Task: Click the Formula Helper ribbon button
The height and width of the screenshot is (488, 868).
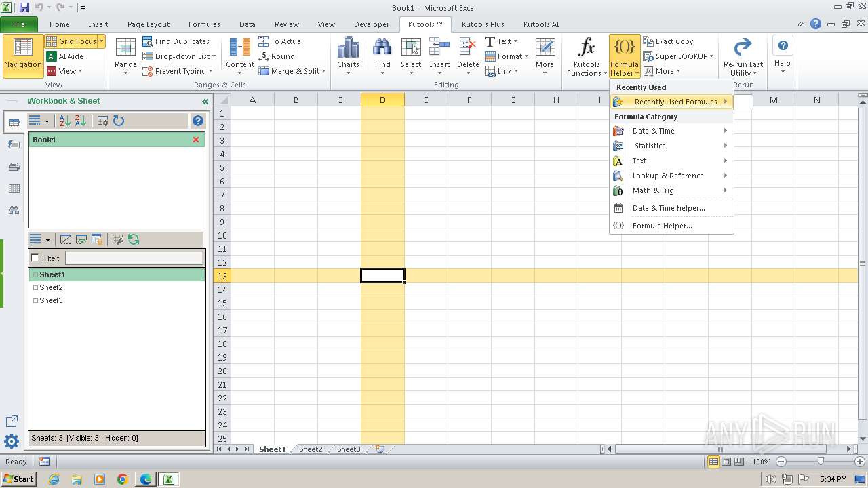Action: (x=624, y=56)
